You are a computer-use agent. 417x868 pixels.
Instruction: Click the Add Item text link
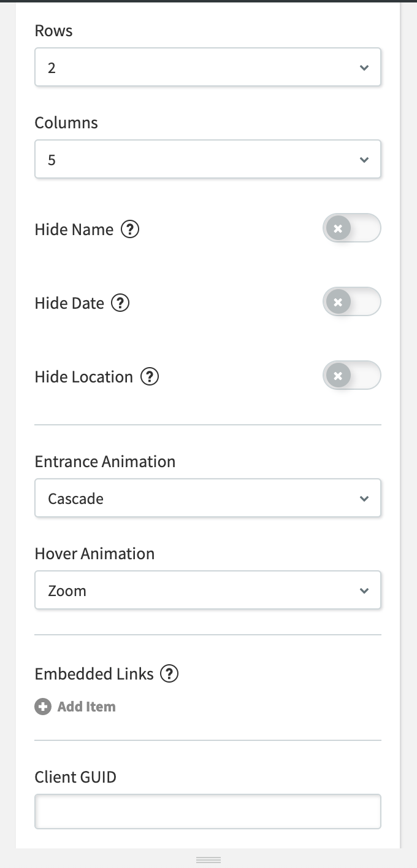point(86,707)
